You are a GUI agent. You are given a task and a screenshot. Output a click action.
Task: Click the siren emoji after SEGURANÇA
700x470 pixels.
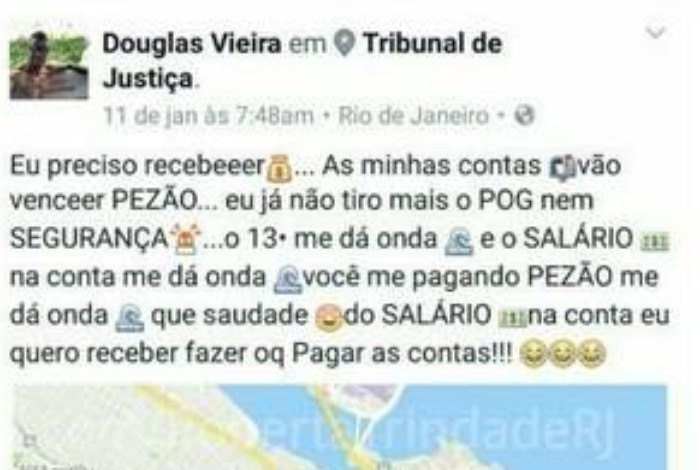tap(187, 241)
